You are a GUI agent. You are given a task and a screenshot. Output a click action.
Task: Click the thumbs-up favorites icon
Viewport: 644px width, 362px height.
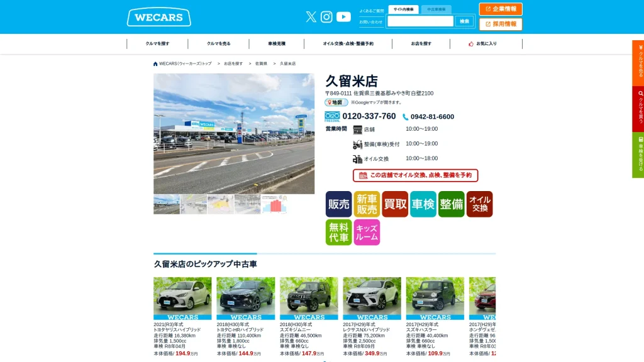click(471, 43)
